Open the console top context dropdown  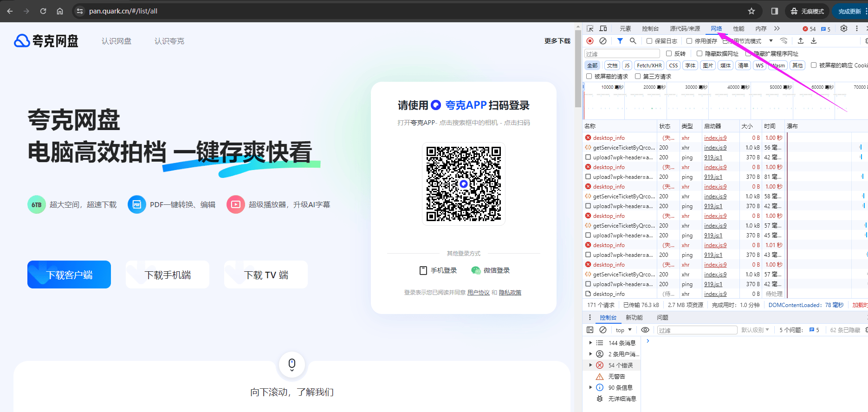click(623, 330)
